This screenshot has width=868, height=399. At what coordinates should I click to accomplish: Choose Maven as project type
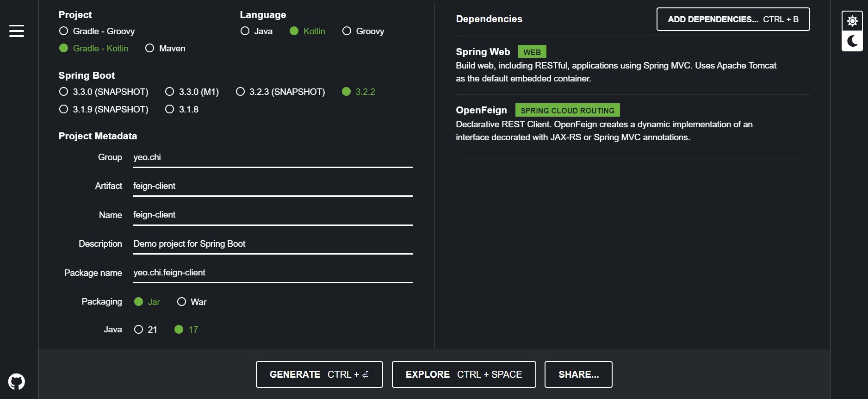[165, 48]
